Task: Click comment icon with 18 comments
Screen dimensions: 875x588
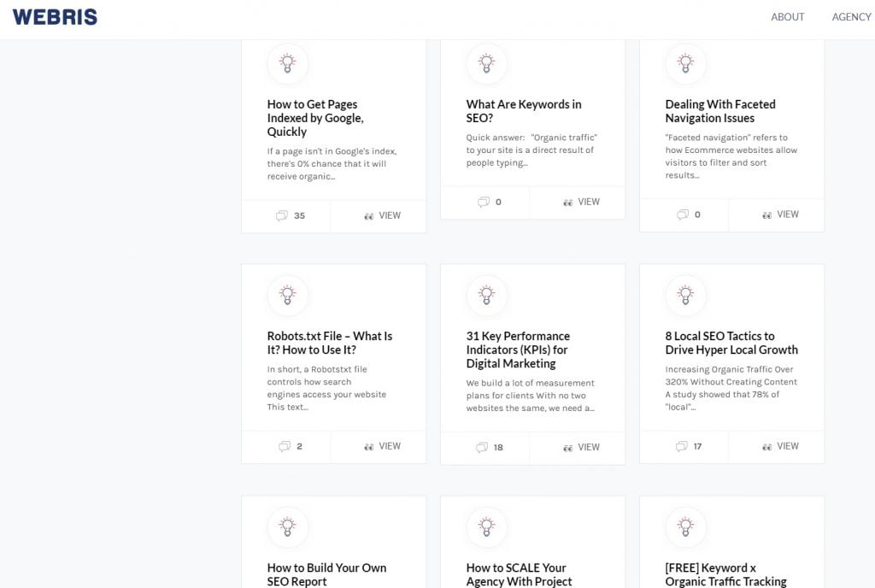Action: click(482, 448)
